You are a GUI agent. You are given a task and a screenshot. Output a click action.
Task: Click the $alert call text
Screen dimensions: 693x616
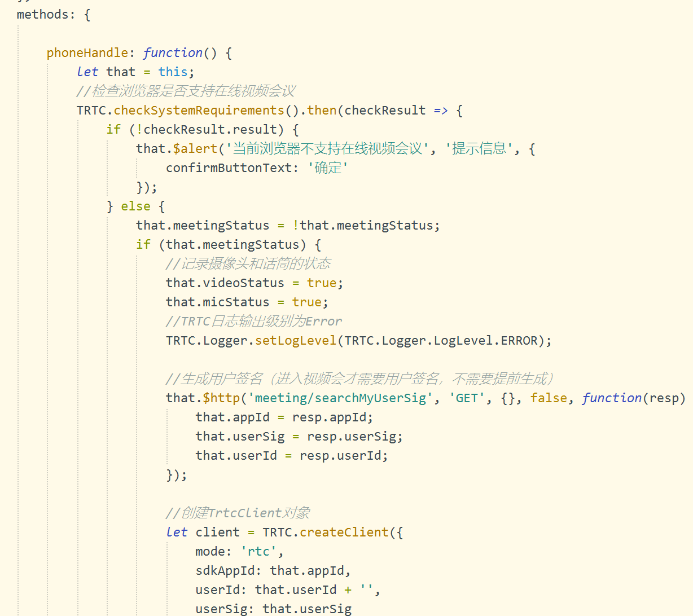[195, 149]
